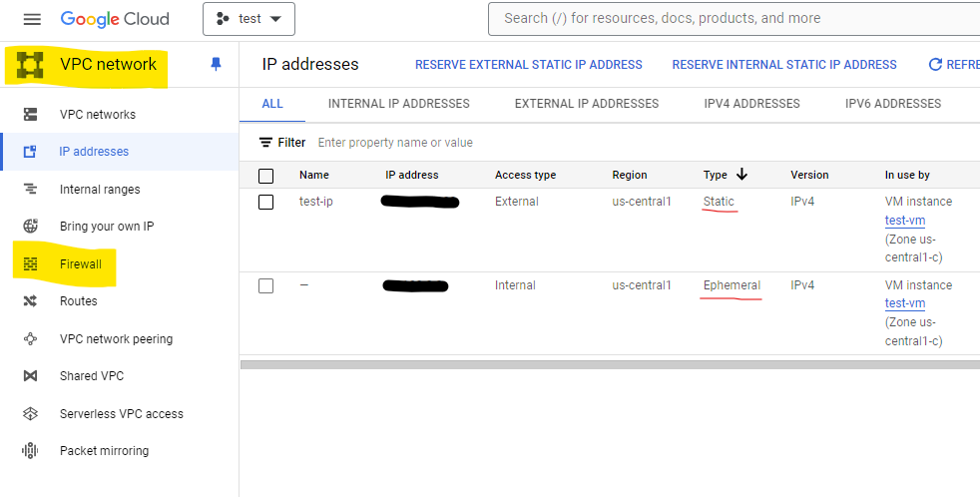The image size is (980, 497).
Task: Open the Firewall page
Action: (81, 263)
